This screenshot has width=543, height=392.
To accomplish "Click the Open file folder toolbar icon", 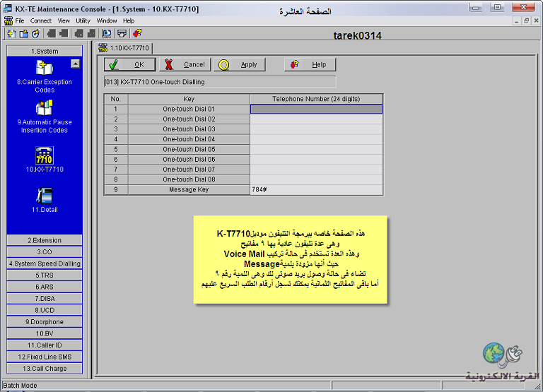I will (x=23, y=34).
